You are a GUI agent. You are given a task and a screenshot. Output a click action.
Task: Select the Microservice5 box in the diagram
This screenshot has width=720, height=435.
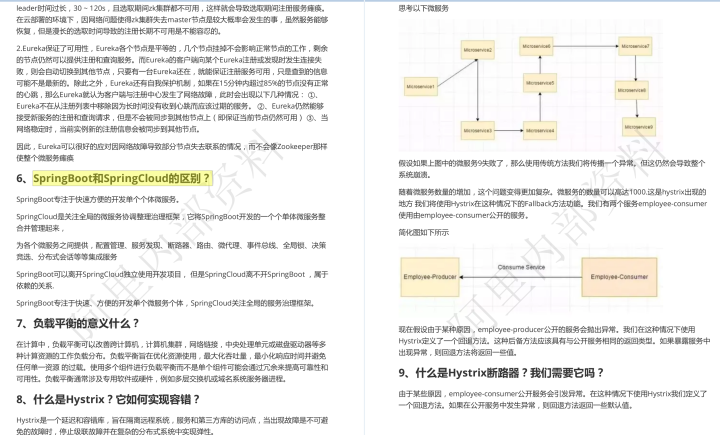[540, 83]
